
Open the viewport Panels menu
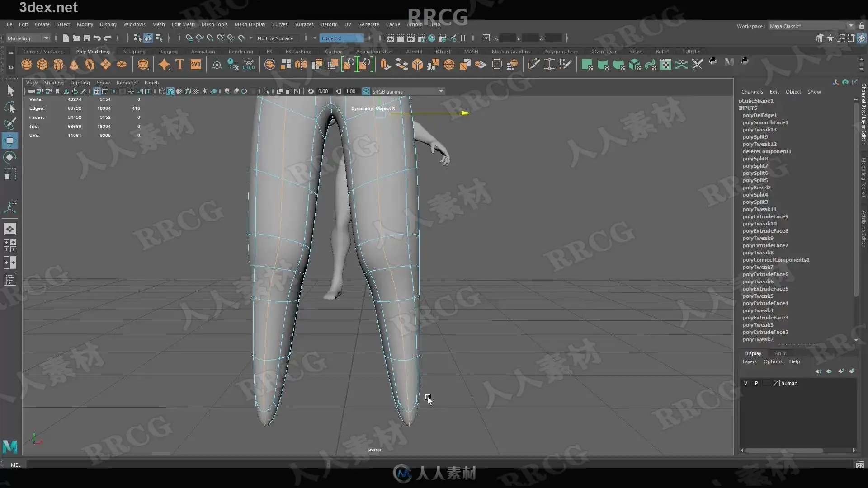coord(152,83)
